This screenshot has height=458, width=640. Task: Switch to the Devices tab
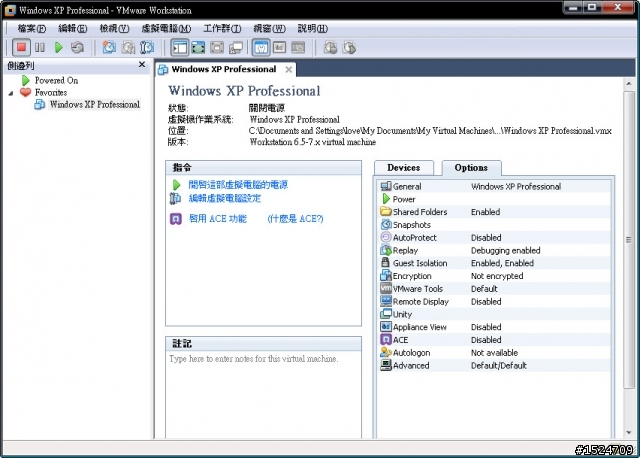tap(403, 168)
